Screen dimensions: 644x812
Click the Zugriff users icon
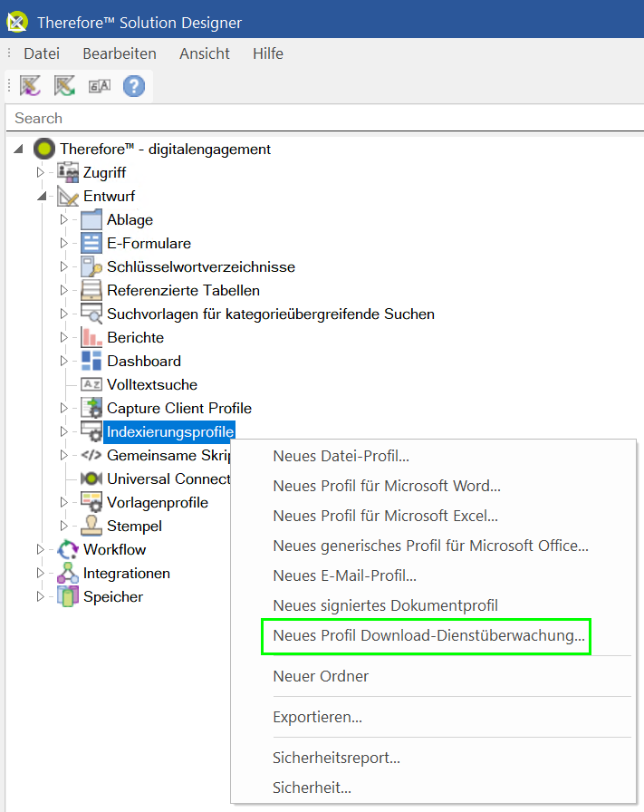coord(68,172)
